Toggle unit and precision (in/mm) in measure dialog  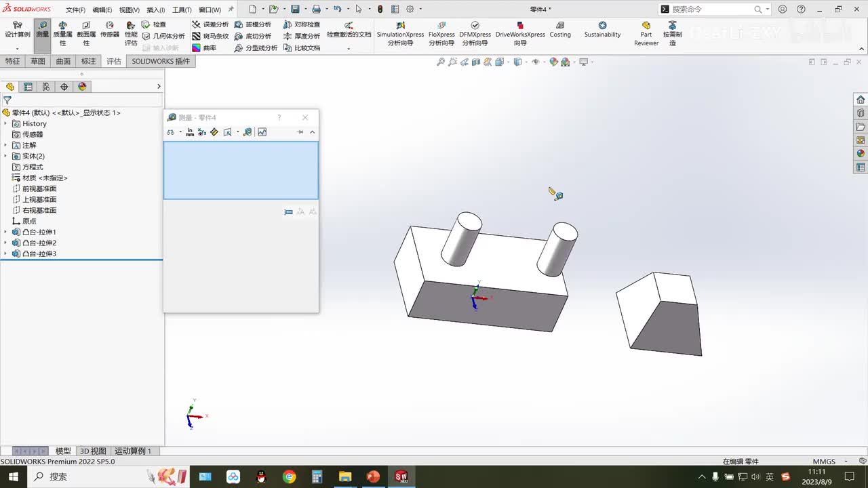(x=190, y=132)
